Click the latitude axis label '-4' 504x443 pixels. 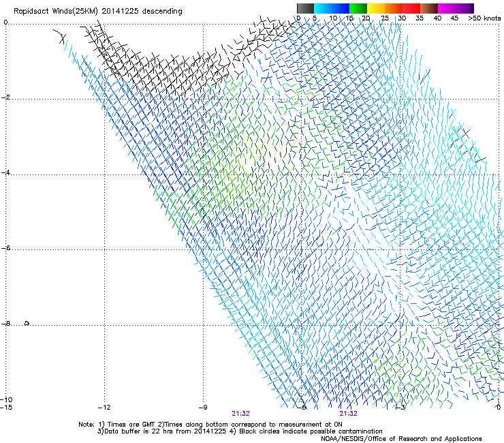tap(5, 172)
